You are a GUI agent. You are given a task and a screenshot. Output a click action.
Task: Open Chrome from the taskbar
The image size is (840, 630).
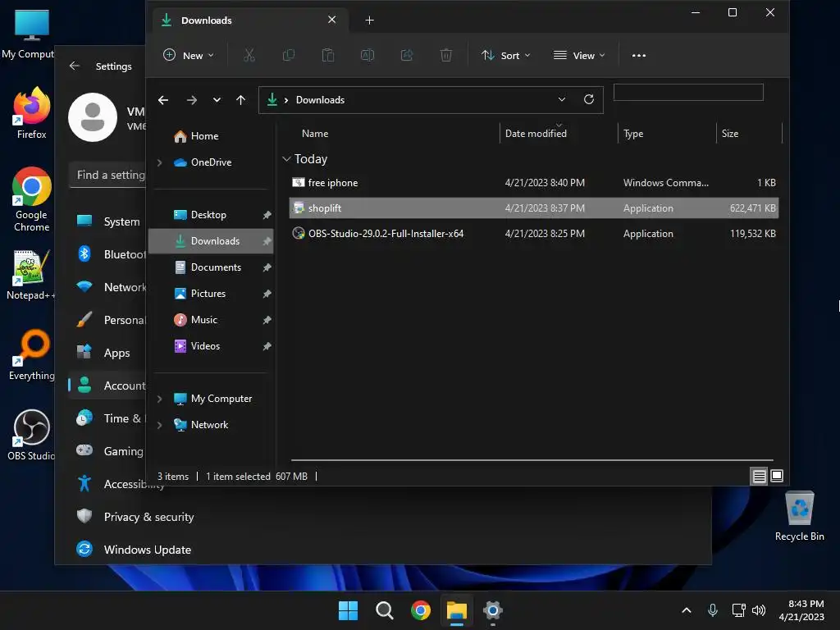(x=421, y=610)
